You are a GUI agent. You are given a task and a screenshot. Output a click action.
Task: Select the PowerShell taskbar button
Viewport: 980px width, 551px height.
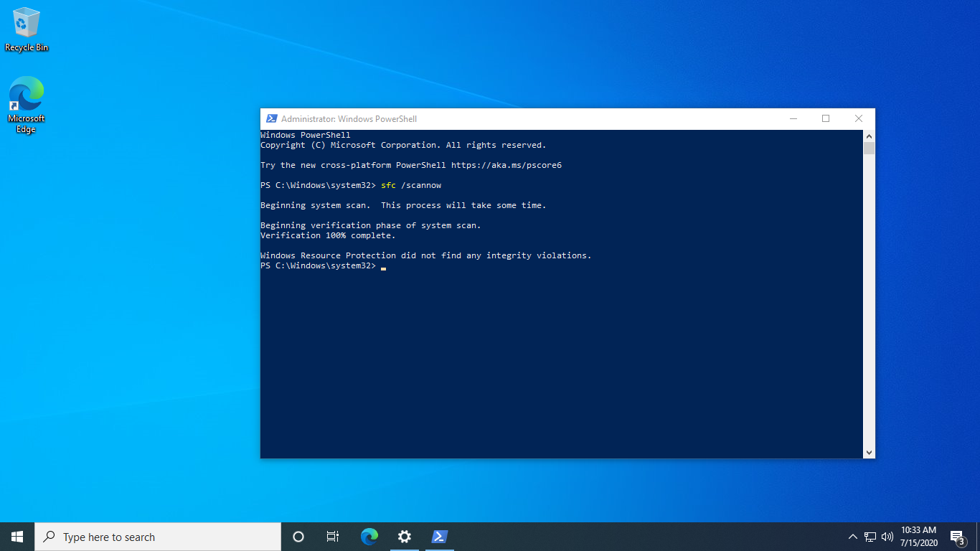pos(440,537)
